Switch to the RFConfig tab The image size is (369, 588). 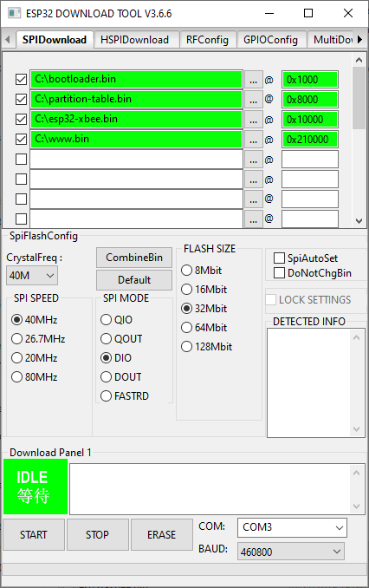(207, 40)
